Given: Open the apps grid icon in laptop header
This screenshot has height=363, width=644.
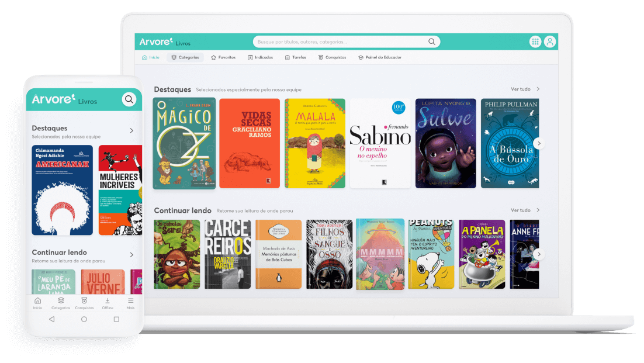Looking at the screenshot, I should [535, 42].
